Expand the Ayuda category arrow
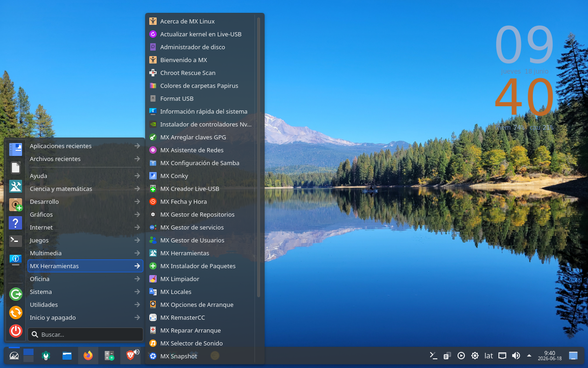 click(137, 176)
